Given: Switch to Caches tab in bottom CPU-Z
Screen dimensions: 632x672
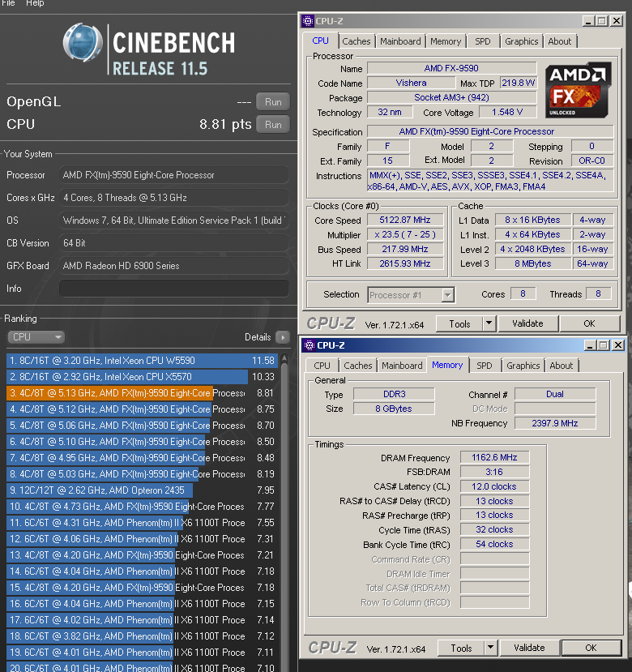Looking at the screenshot, I should pos(358,366).
